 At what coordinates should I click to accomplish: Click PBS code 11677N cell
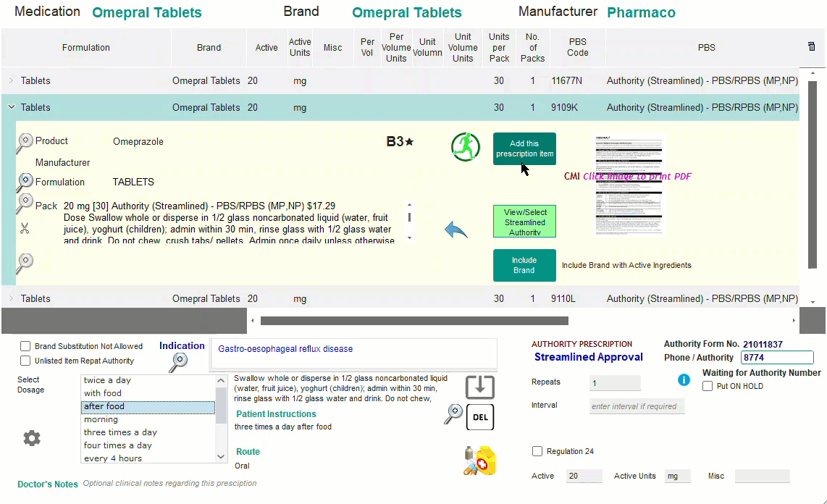pos(567,80)
